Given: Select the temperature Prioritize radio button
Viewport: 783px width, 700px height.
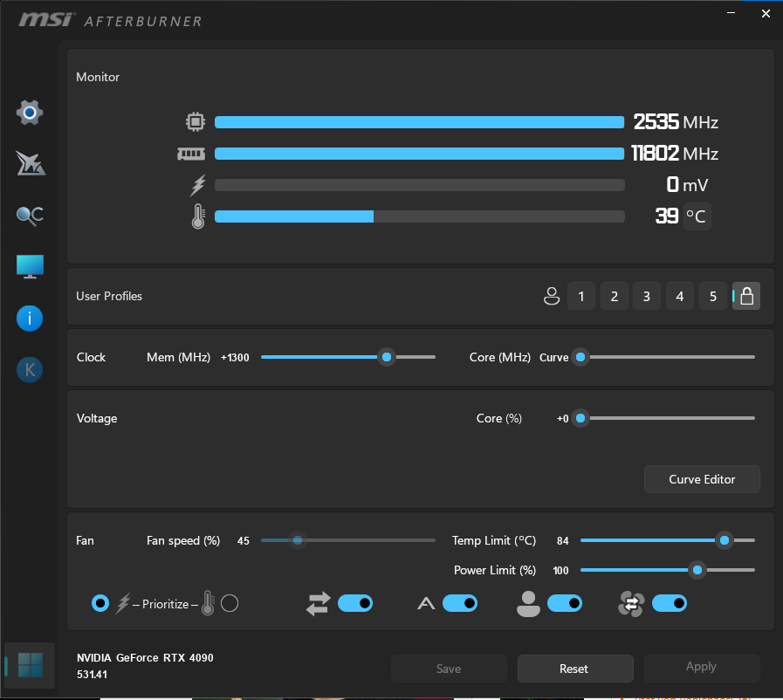Looking at the screenshot, I should pos(230,603).
